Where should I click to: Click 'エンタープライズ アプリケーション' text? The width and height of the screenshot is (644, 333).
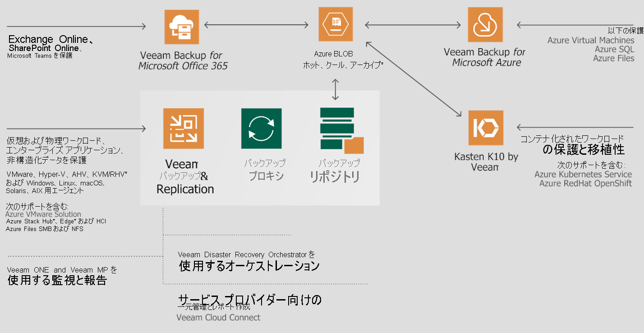65,150
